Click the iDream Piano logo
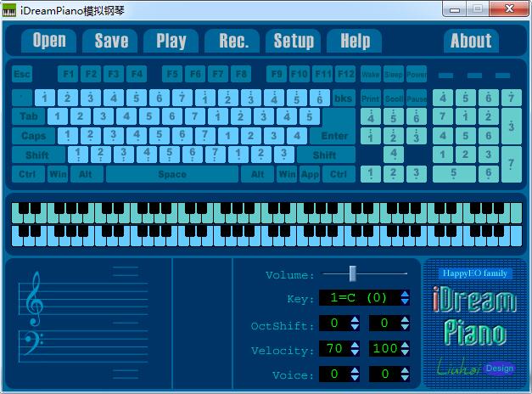This screenshot has width=532, height=394. pyautogui.click(x=474, y=316)
